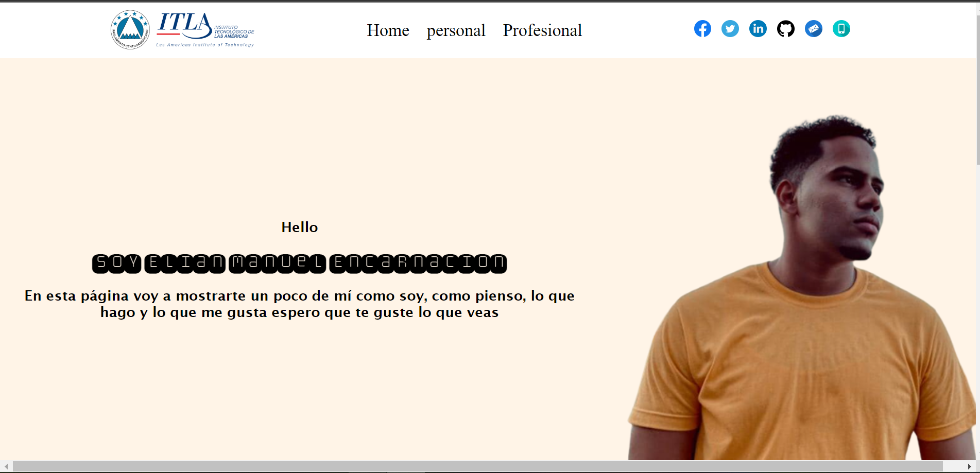
Task: Click the "Hello" heading text
Action: tap(300, 227)
